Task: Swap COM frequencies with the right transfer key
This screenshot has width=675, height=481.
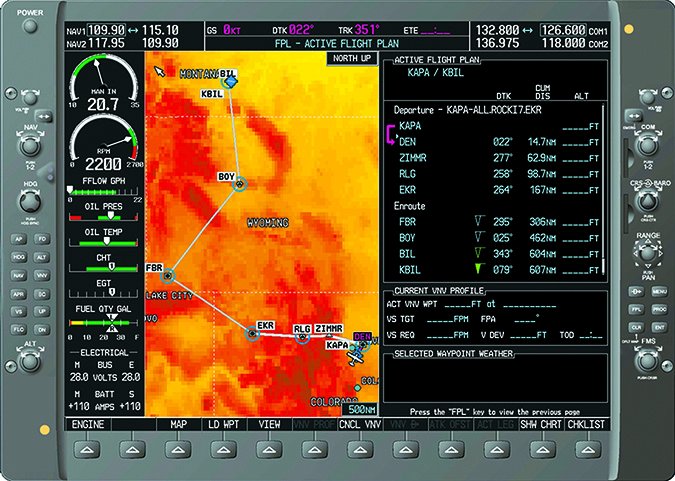Action: tap(633, 116)
